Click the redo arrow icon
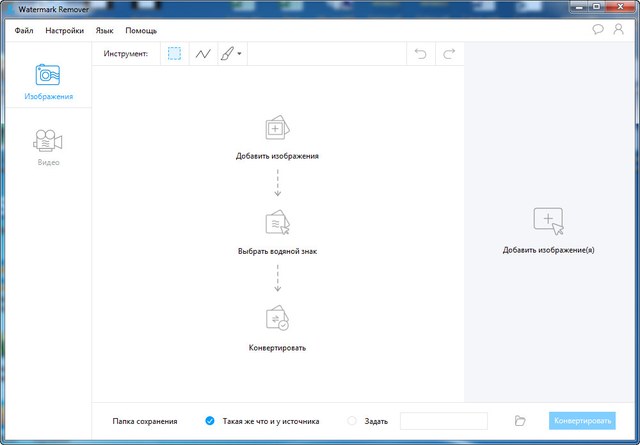Screen dimensions: 640x445 point(449,54)
